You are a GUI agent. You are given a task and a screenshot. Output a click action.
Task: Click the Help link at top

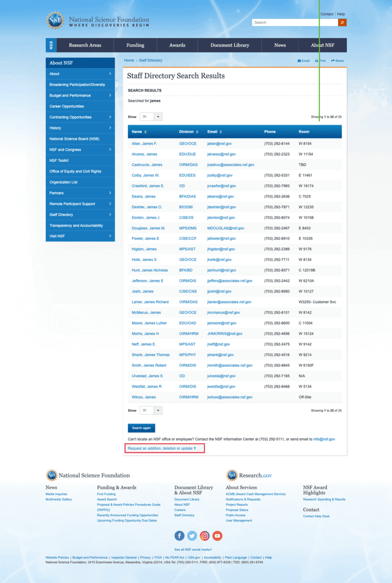coord(341,14)
